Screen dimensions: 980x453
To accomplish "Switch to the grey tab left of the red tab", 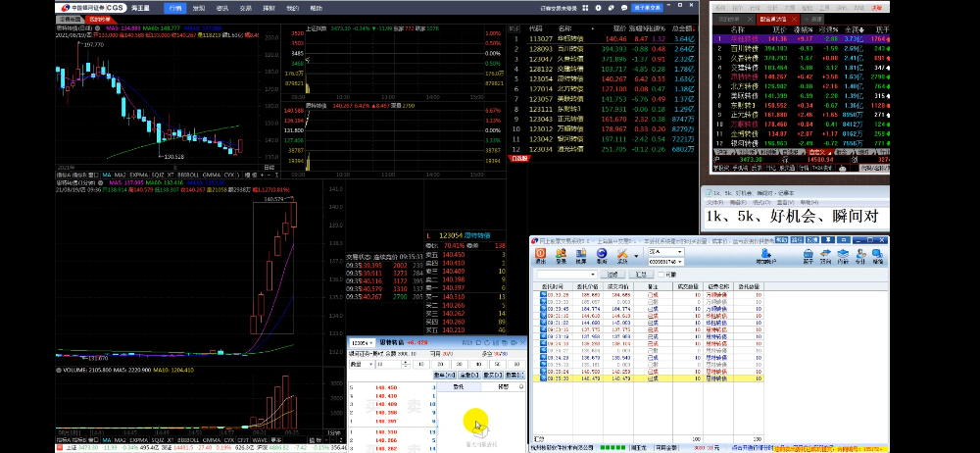I will [x=70, y=19].
